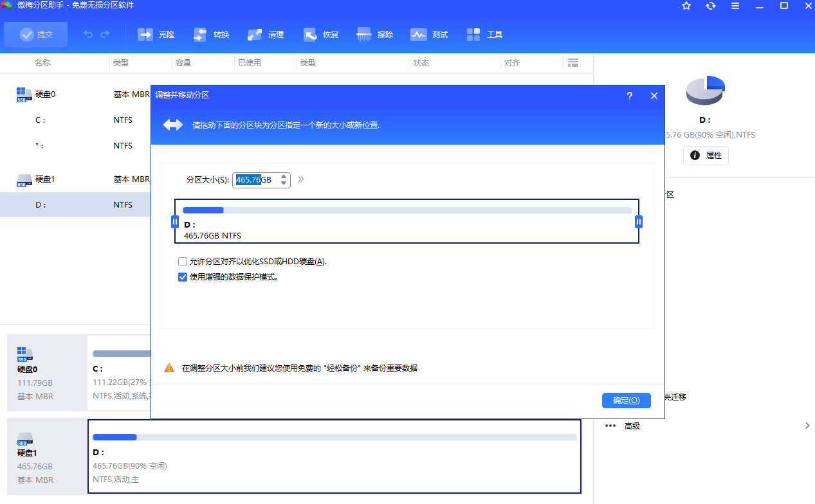This screenshot has height=504, width=815.
Task: Click the star favorite icon in title bar
Action: point(686,6)
